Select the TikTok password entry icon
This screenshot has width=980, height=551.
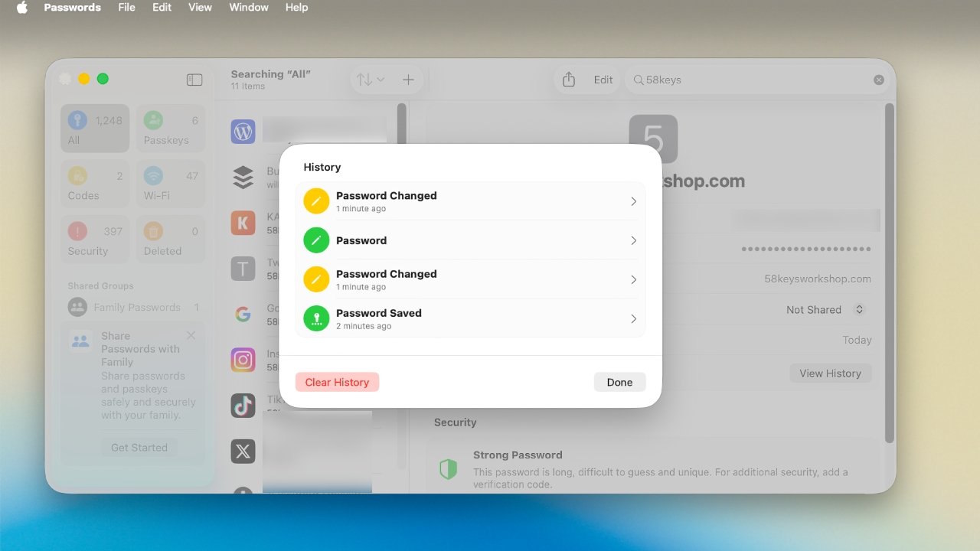[243, 406]
